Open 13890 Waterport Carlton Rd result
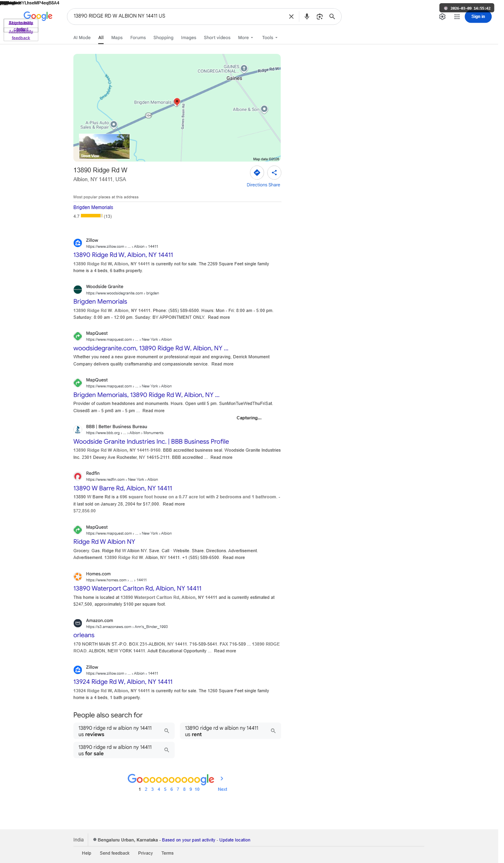 click(138, 588)
